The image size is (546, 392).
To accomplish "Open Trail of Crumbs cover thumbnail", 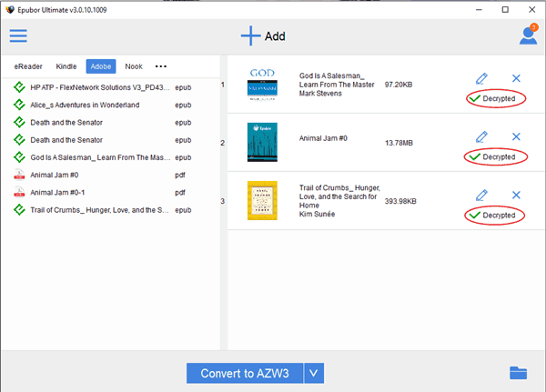I will [262, 200].
